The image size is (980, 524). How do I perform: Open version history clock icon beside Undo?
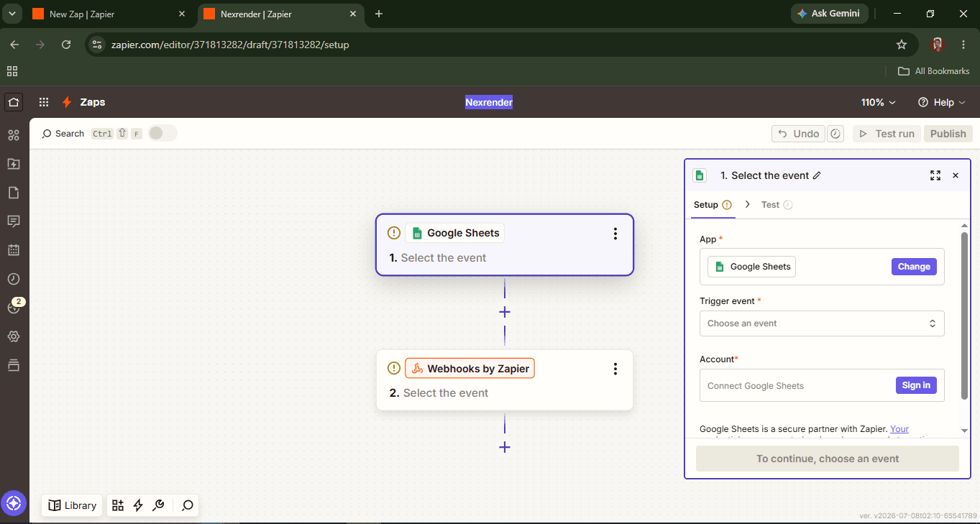[x=835, y=134]
